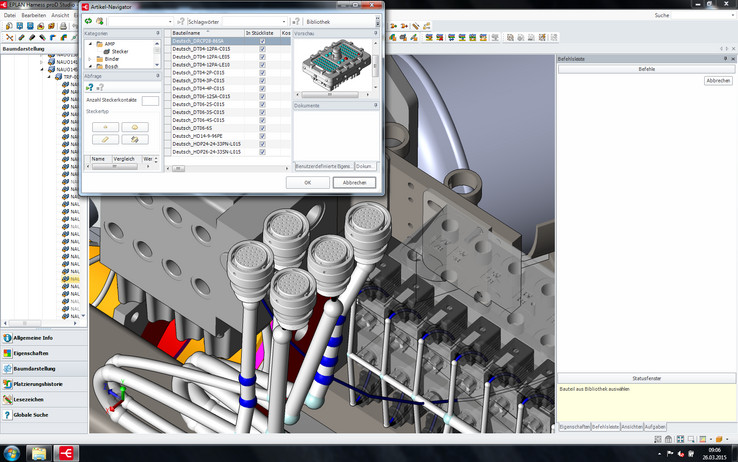Image resolution: width=738 pixels, height=462 pixels.
Task: Click Abbrechen in Artikel-Navigator dialog
Action: [354, 183]
